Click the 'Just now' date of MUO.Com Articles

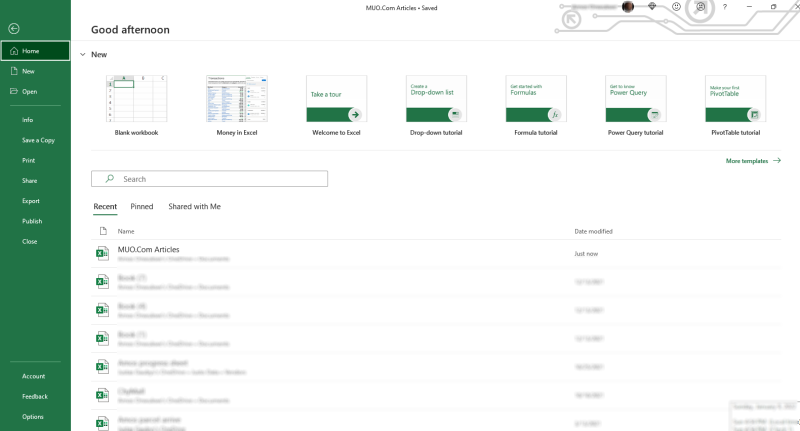586,254
